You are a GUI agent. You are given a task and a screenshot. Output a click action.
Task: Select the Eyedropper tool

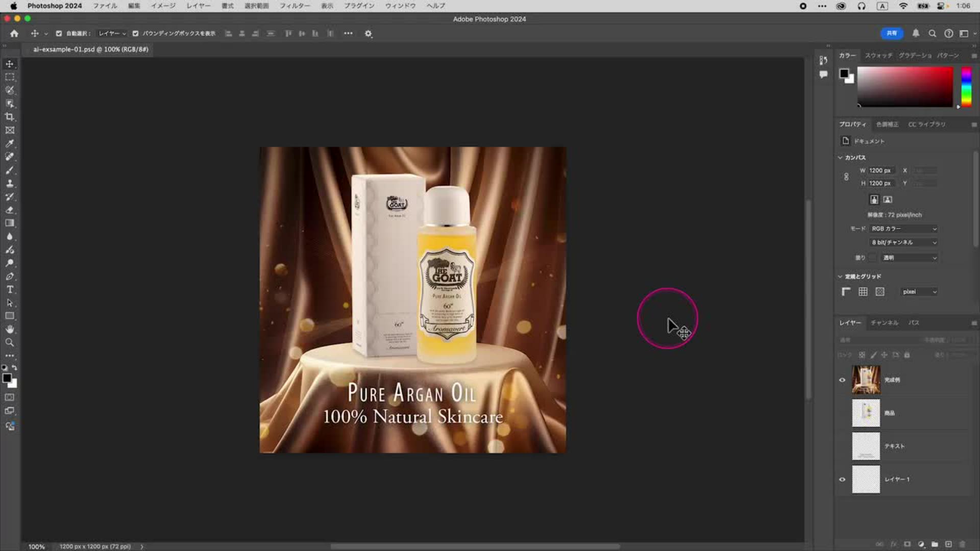(10, 143)
